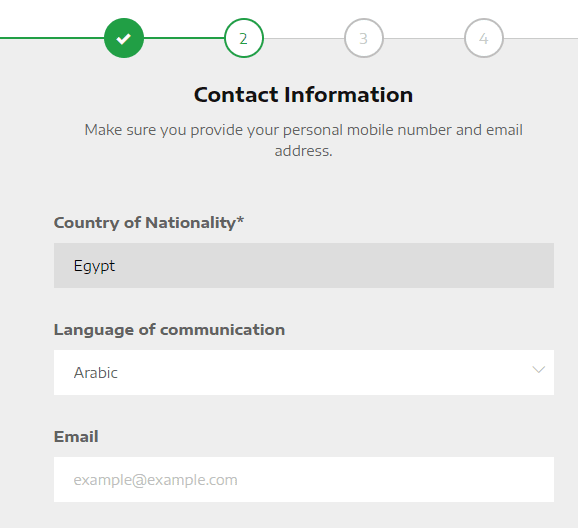Click gray progress line between steps 2 and 3
The width and height of the screenshot is (578, 528).
tap(304, 38)
